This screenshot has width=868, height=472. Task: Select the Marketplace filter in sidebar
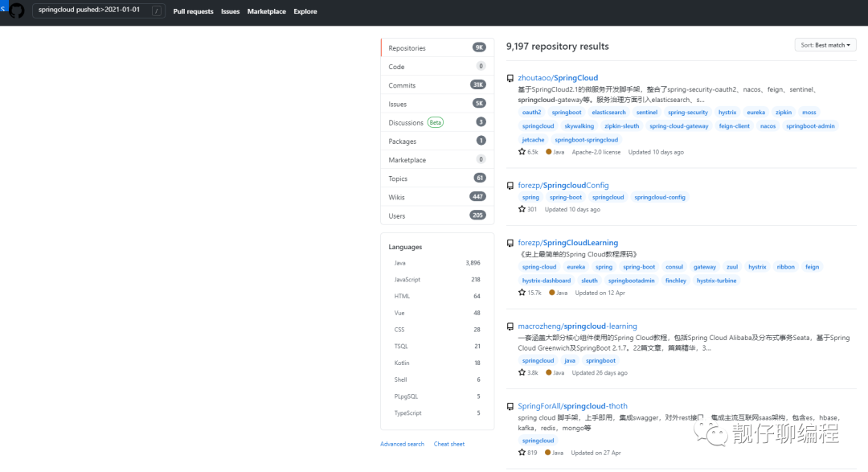436,159
